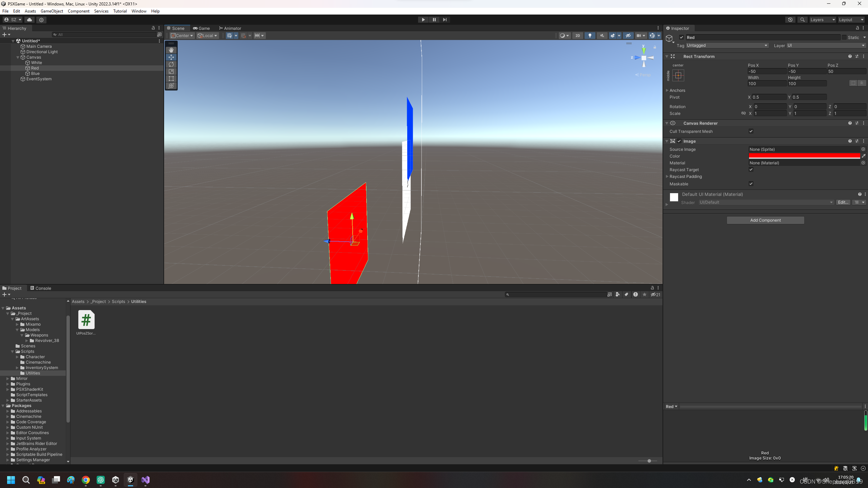
Task: Toggle scene audio in the Scene toolbar
Action: click(x=602, y=36)
